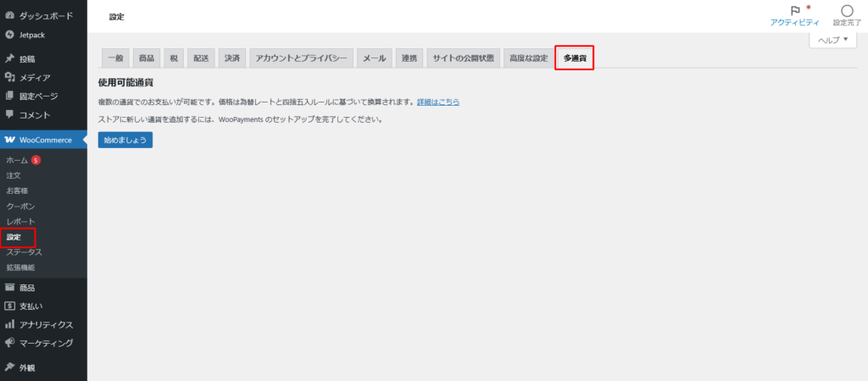Open 注文 orders in WooCommerce submenu
The image size is (868, 381).
(14, 175)
